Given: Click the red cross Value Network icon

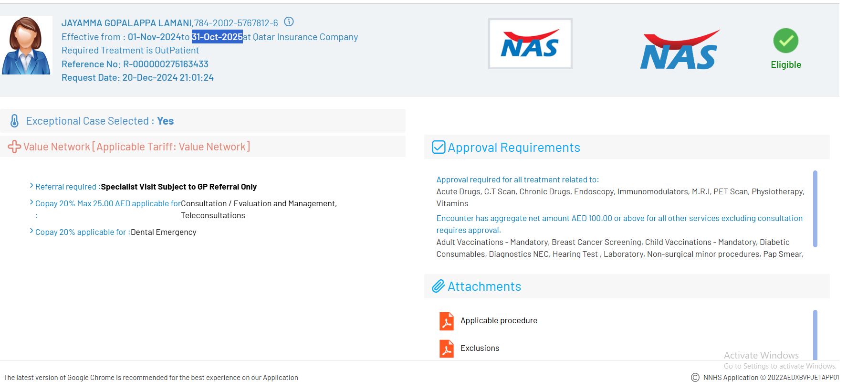Looking at the screenshot, I should 14,147.
